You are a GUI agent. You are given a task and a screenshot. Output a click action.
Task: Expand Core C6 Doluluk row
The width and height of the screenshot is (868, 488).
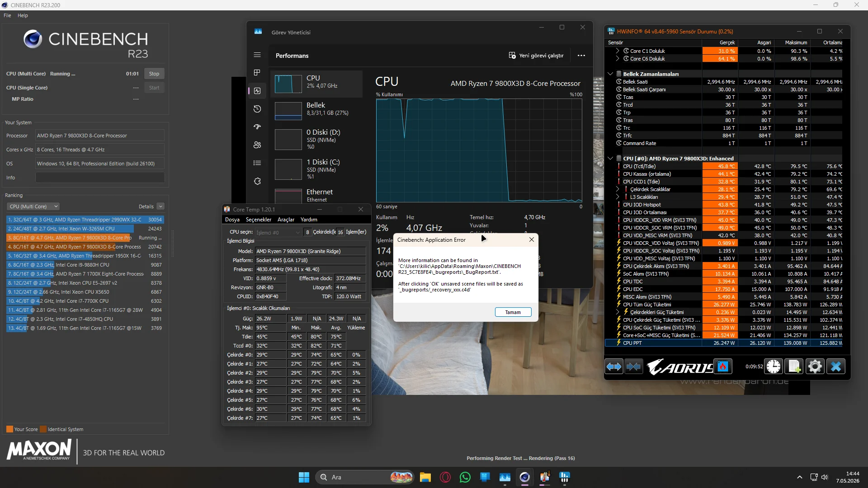(618, 59)
